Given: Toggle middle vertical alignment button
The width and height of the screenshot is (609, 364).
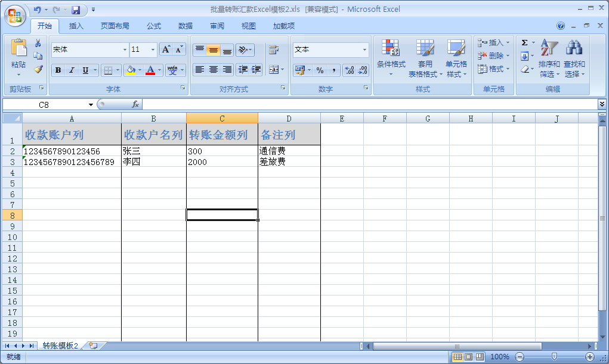Looking at the screenshot, I should tap(213, 50).
